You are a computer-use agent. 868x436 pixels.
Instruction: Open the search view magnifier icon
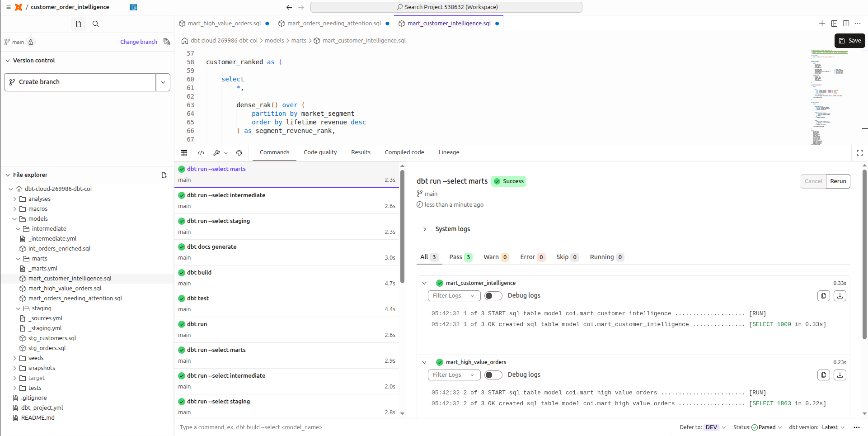pos(96,24)
